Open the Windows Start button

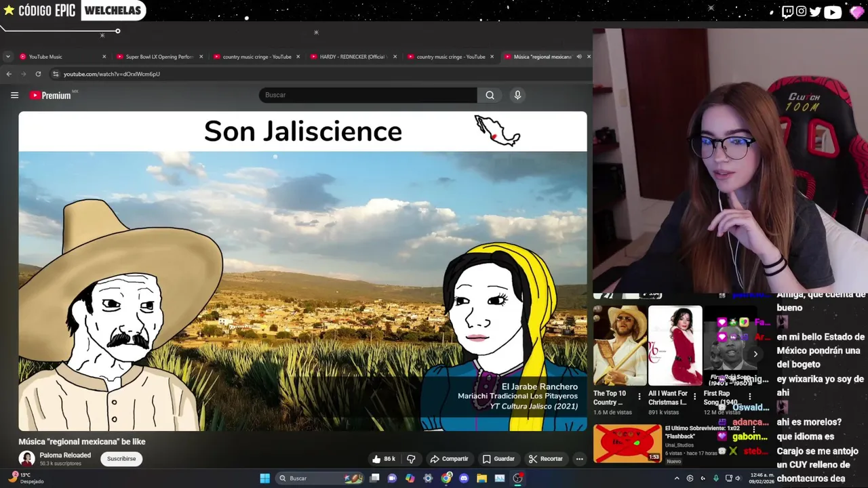click(265, 478)
